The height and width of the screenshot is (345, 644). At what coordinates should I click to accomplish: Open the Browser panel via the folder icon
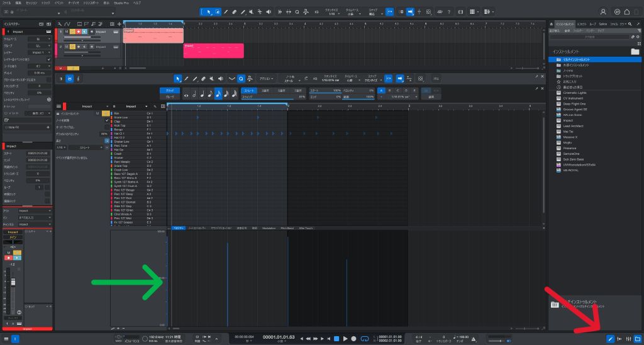pos(638,339)
